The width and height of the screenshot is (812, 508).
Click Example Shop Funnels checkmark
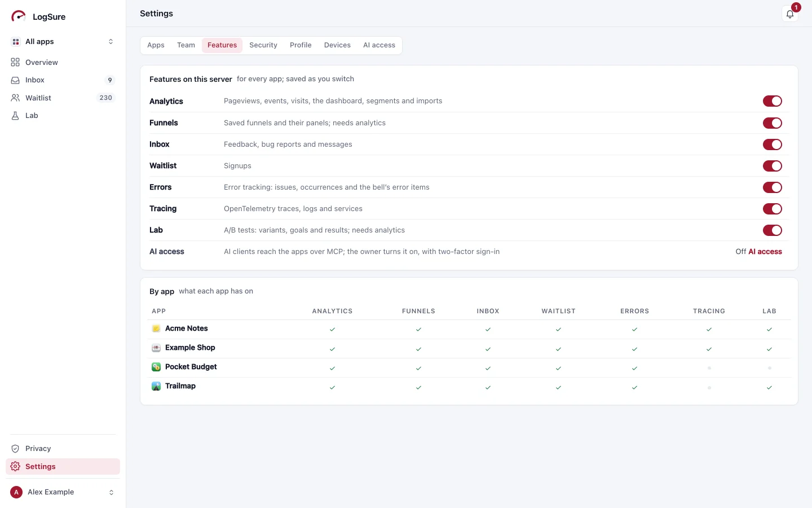click(x=418, y=349)
